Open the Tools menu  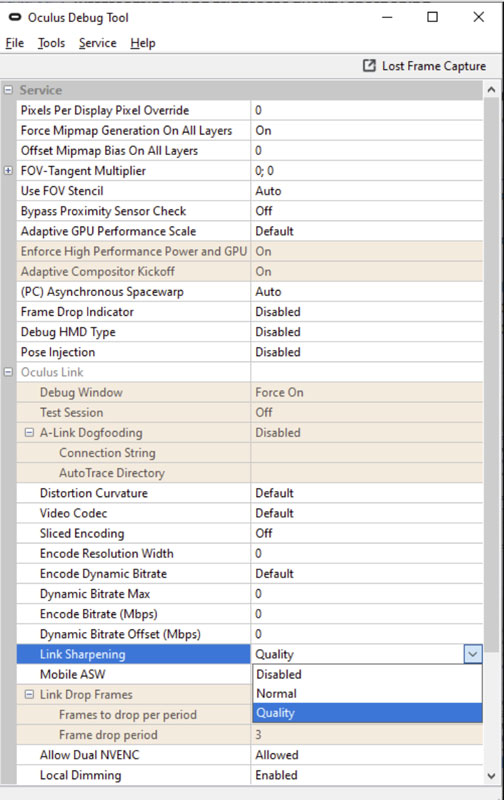point(51,43)
